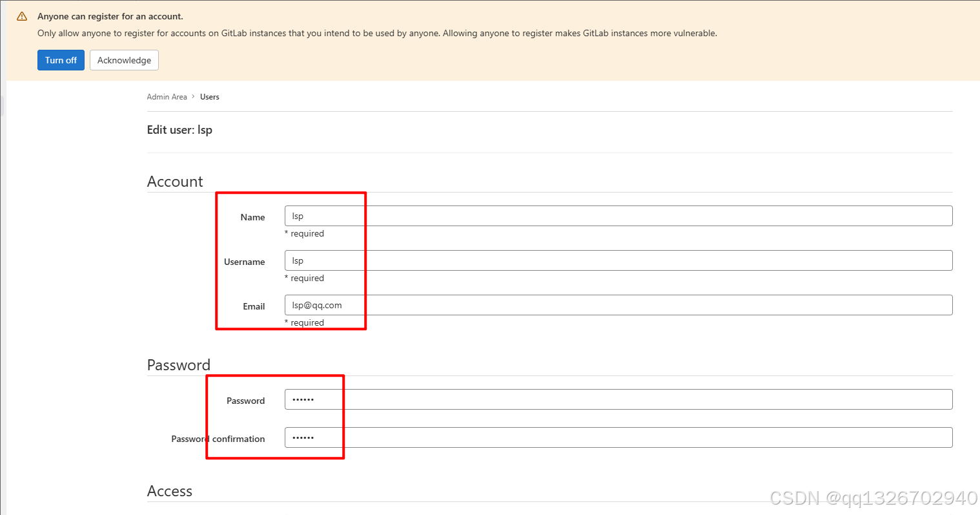Click the warning triangle icon in the banner
The height and width of the screenshot is (515, 980).
pyautogui.click(x=22, y=16)
